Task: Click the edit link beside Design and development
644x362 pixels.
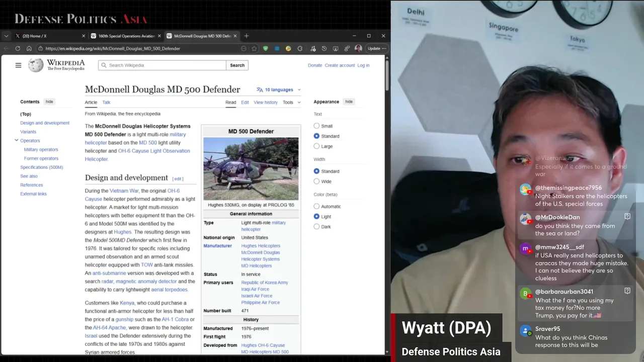Action: pyautogui.click(x=178, y=178)
